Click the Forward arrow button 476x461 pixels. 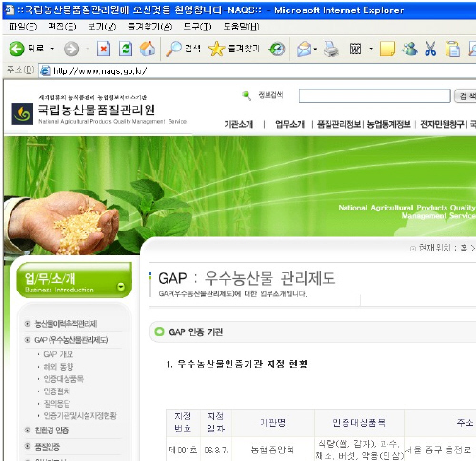pyautogui.click(x=71, y=49)
